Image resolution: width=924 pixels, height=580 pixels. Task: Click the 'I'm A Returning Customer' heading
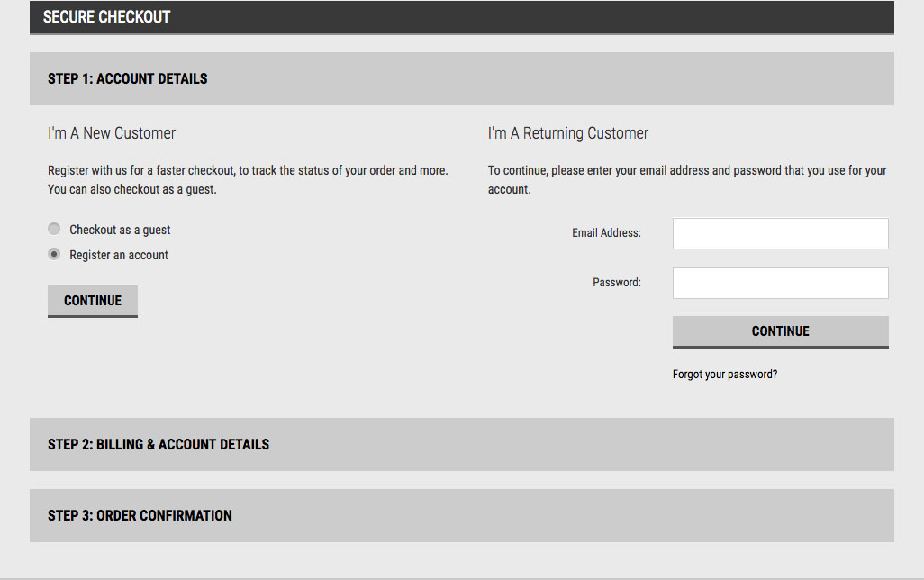[x=567, y=133]
